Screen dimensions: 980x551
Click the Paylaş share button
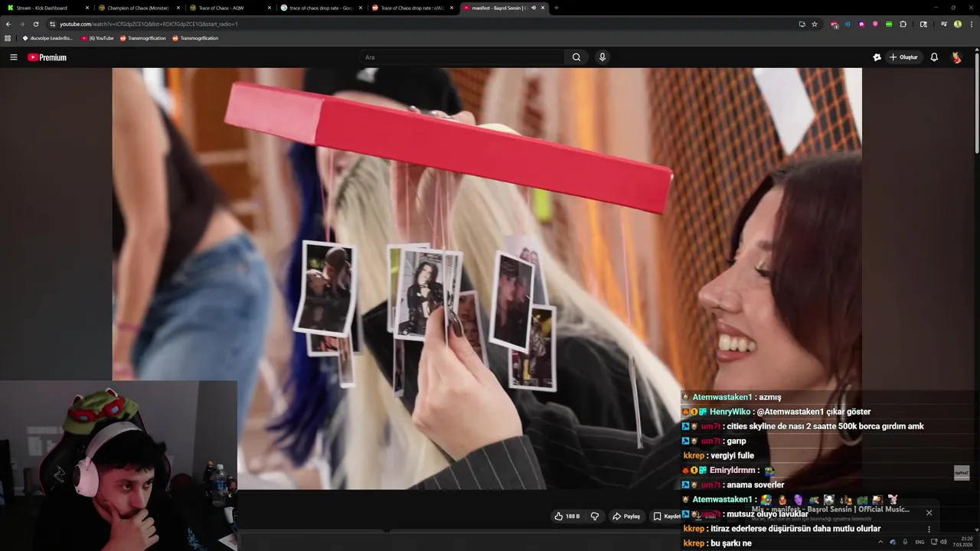(626, 517)
